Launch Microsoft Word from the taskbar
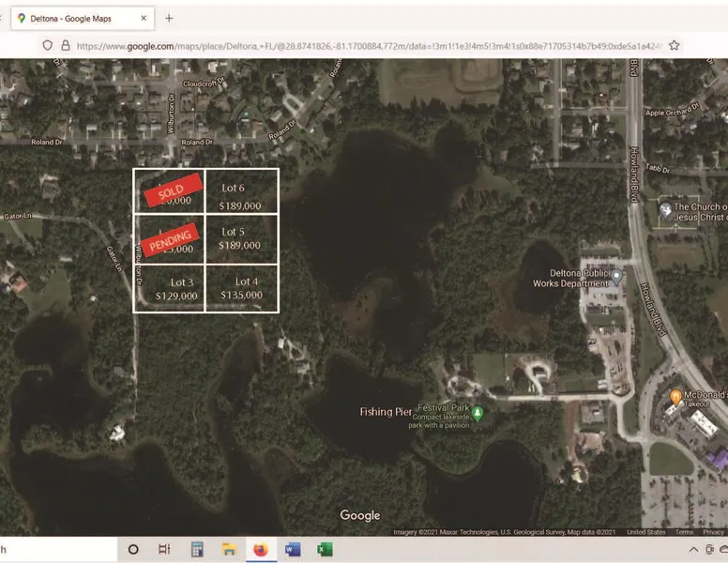The height and width of the screenshot is (563, 728). click(292, 549)
